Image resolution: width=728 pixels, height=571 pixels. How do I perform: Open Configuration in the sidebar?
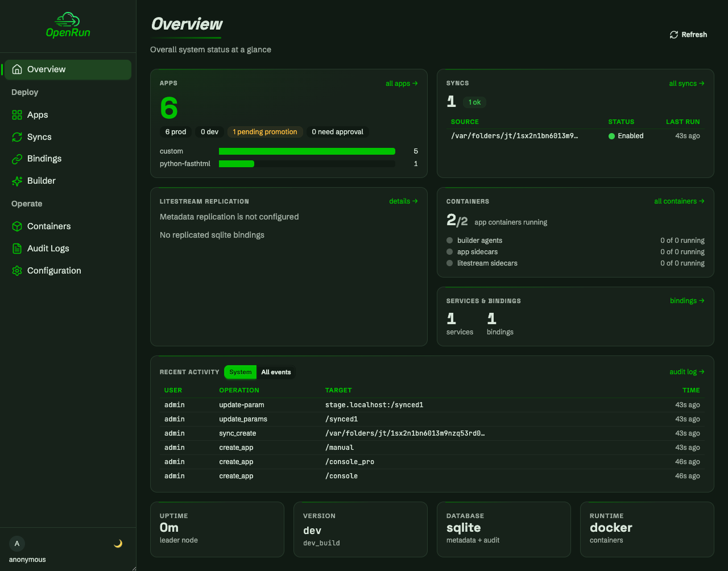click(68, 271)
